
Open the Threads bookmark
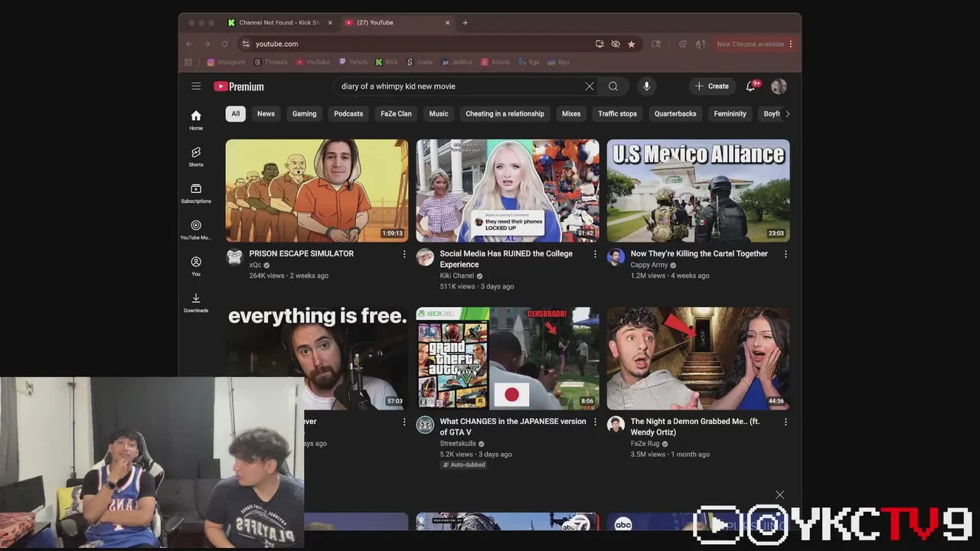[271, 62]
